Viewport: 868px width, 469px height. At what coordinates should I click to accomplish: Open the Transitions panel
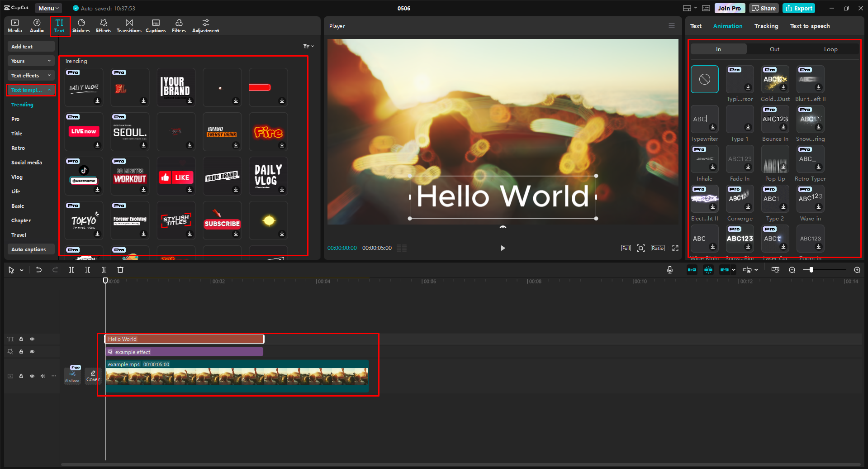[x=129, y=26]
